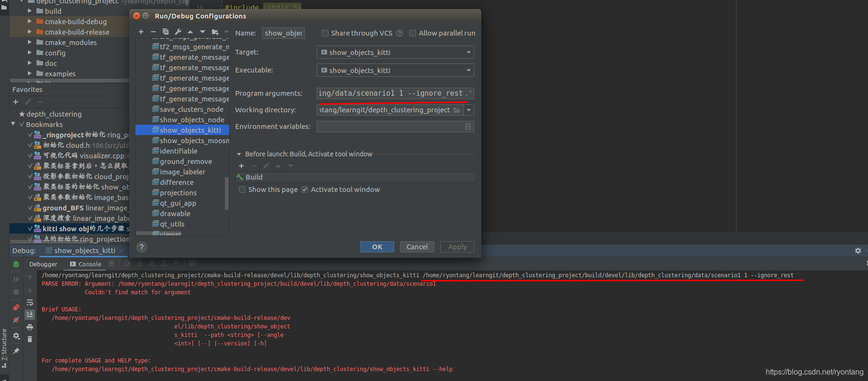
Task: Browse for working directory with folder icon
Action: pos(457,110)
